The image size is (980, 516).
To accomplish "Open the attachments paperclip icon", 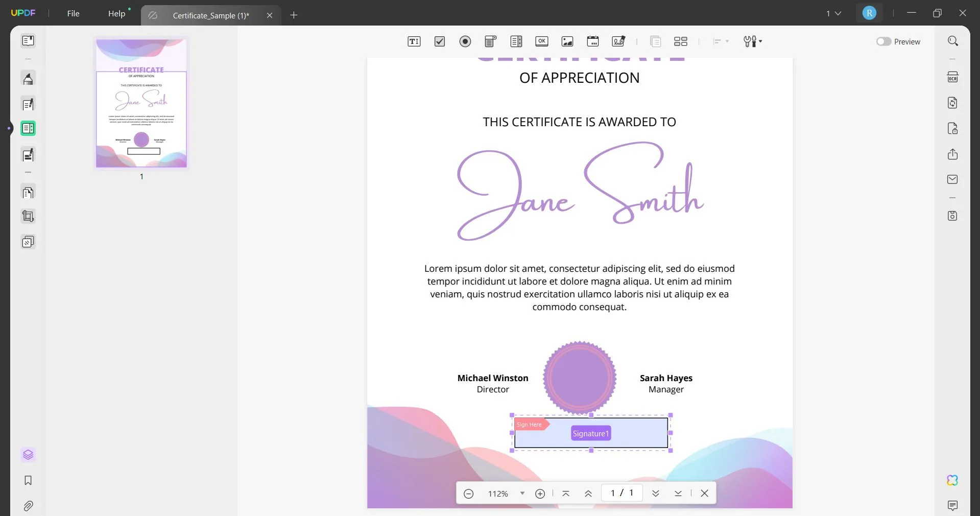I will click(28, 506).
